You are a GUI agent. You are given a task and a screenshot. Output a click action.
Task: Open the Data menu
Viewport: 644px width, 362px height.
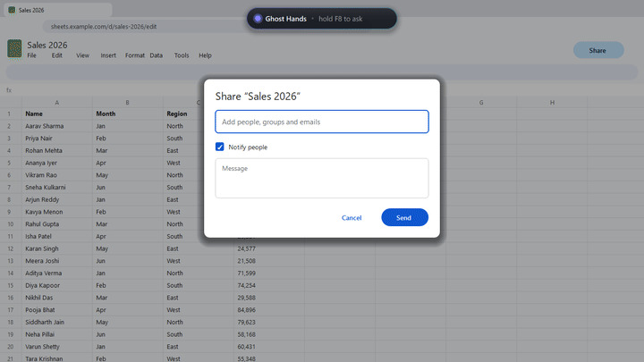pyautogui.click(x=156, y=55)
